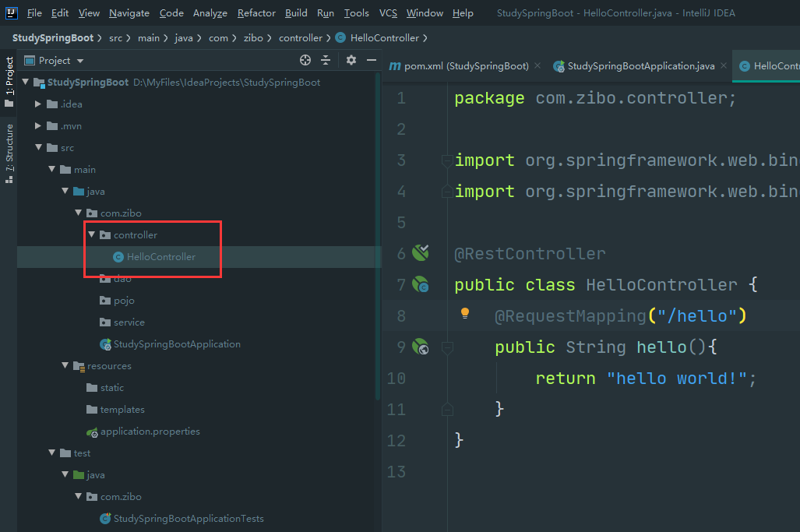
Task: Click the "hello world!" string in code
Action: (x=676, y=379)
